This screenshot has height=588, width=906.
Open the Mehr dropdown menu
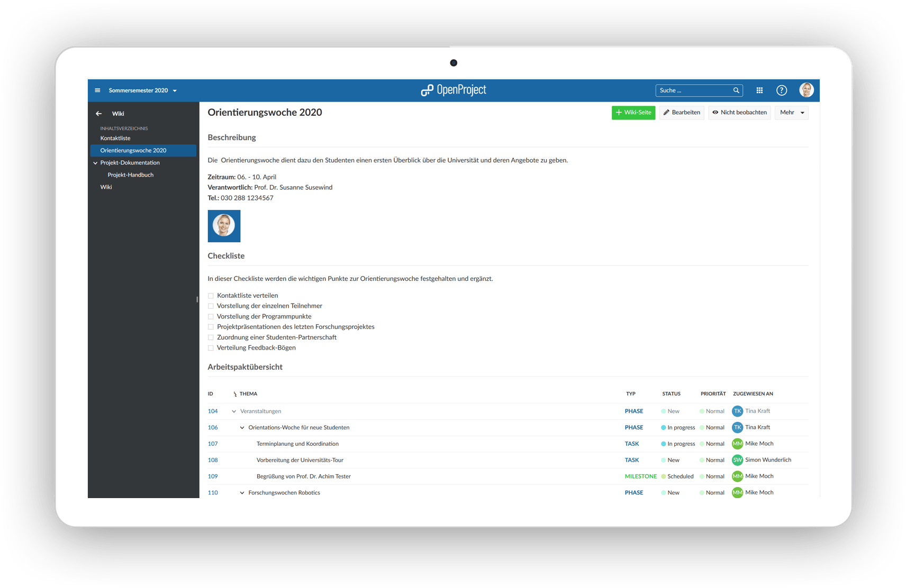tap(791, 113)
